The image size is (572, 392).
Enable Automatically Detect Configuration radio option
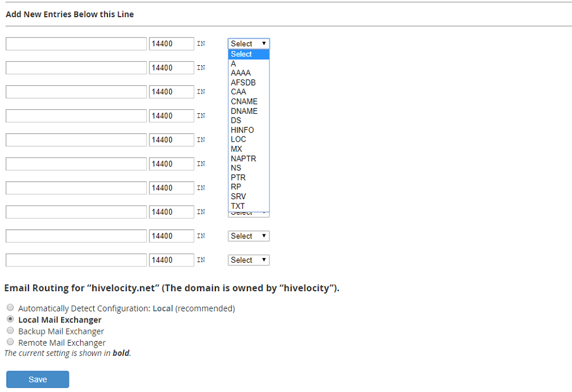[x=10, y=308]
